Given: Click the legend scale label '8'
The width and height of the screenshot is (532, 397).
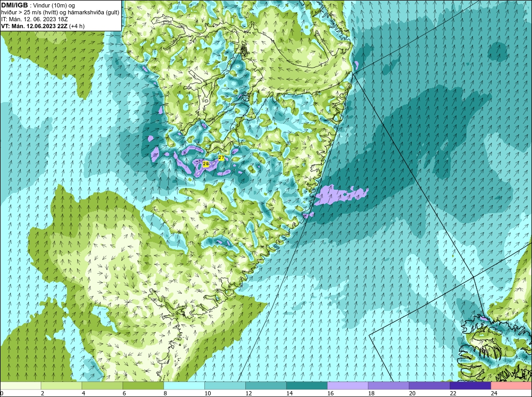Looking at the screenshot, I should point(165,393).
